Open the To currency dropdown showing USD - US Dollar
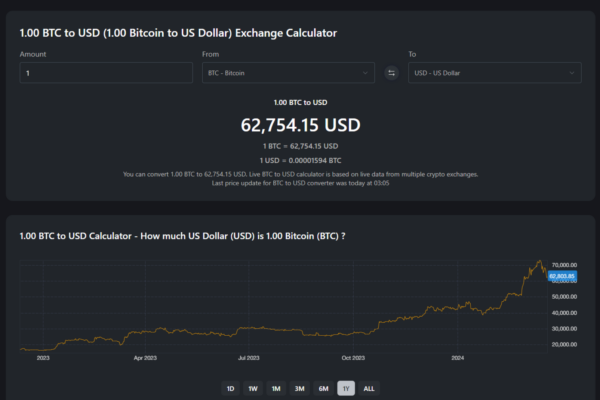This screenshot has width=600, height=400. (494, 73)
